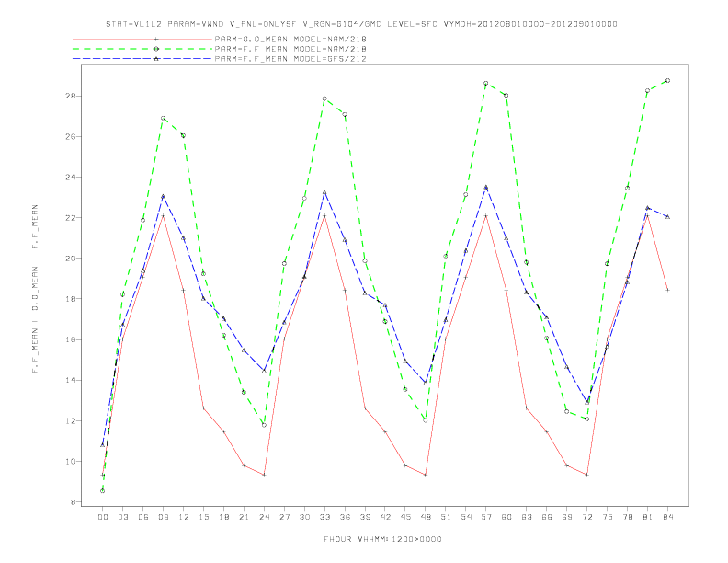Click x-axis tick label 39
The width and height of the screenshot is (728, 563).
tap(365, 517)
